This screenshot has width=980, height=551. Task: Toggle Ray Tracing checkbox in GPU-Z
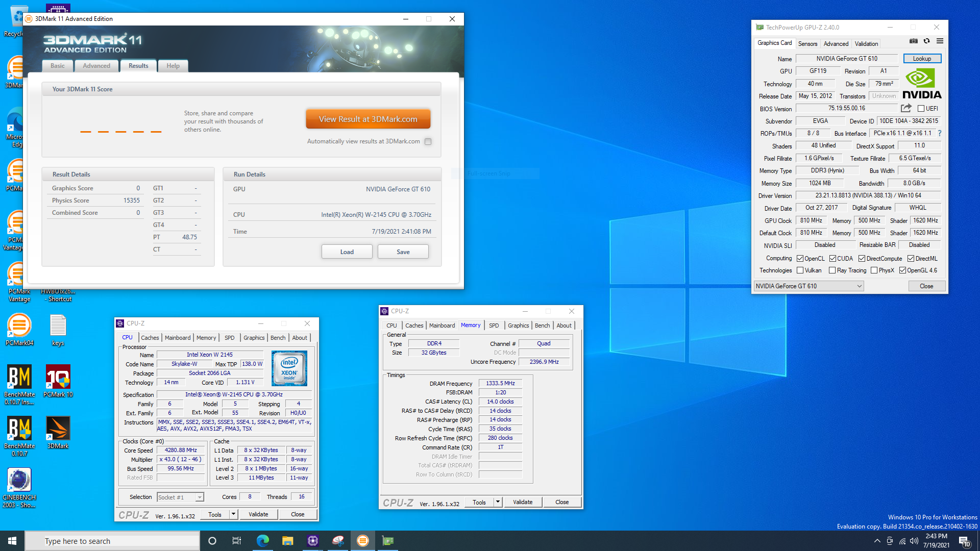pyautogui.click(x=832, y=270)
